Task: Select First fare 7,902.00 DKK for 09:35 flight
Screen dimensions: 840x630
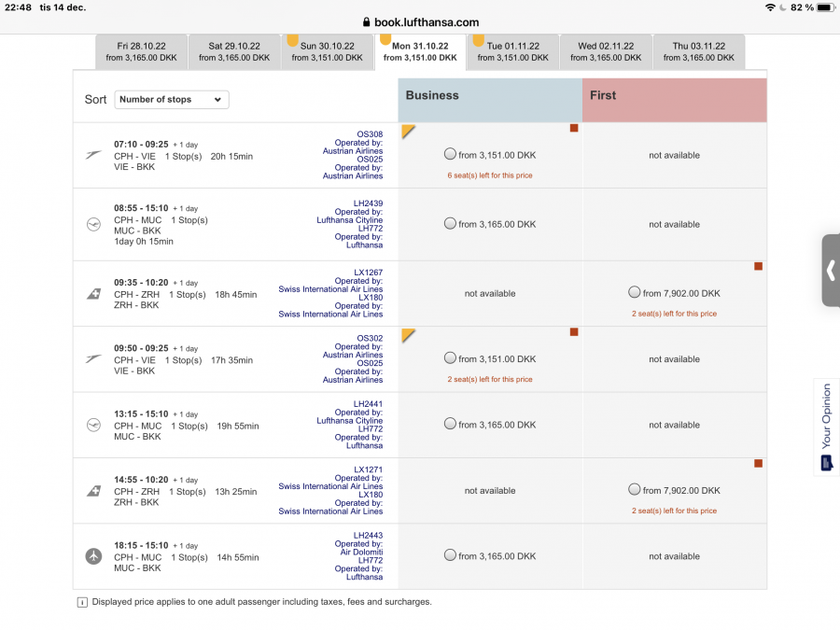Action: (x=635, y=293)
